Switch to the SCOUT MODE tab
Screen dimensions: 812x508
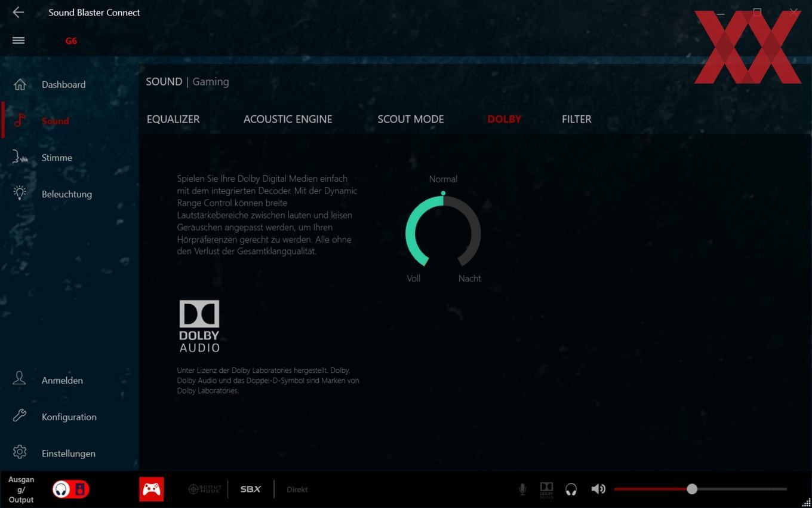pyautogui.click(x=411, y=119)
